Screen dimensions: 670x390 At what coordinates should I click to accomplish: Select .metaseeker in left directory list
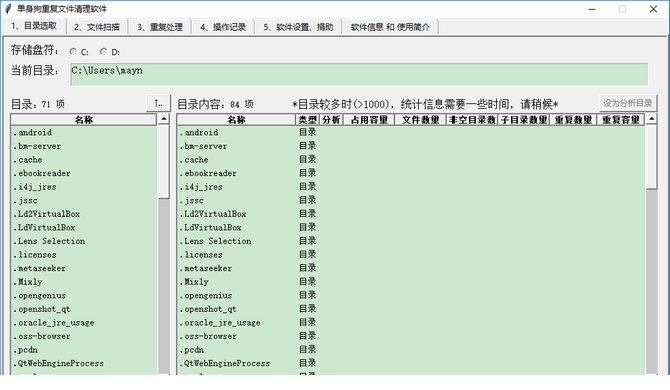84,268
